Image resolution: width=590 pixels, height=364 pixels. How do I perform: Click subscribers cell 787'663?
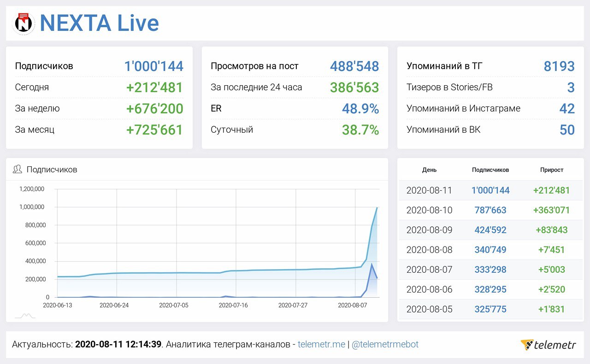tap(490, 210)
